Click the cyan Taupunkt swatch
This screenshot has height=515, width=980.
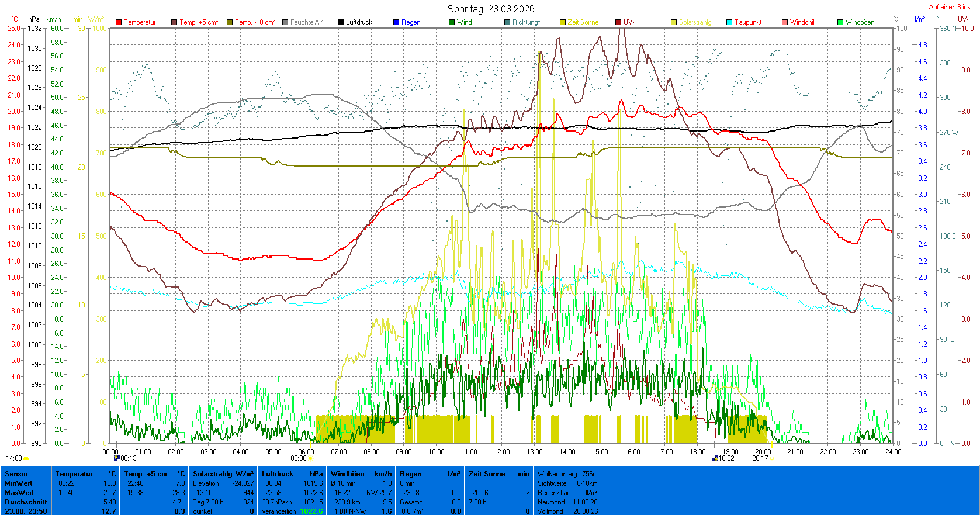[x=729, y=22]
